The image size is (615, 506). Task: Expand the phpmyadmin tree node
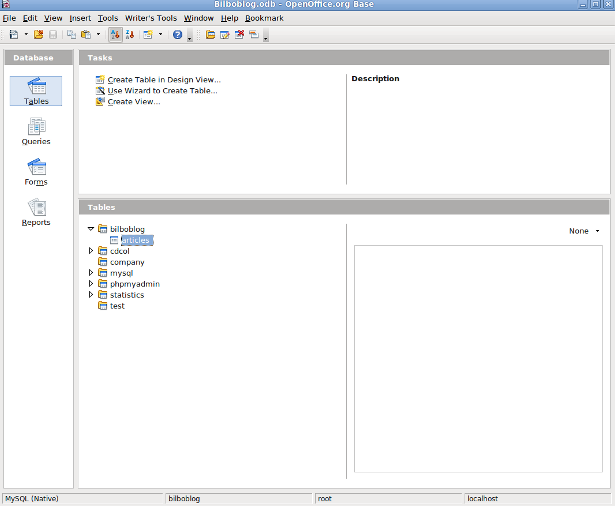pos(91,284)
